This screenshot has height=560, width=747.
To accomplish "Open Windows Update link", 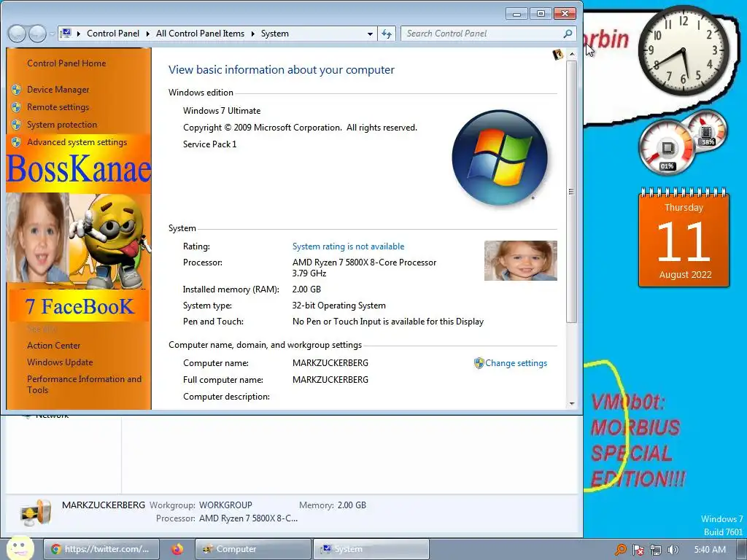I will [x=60, y=362].
